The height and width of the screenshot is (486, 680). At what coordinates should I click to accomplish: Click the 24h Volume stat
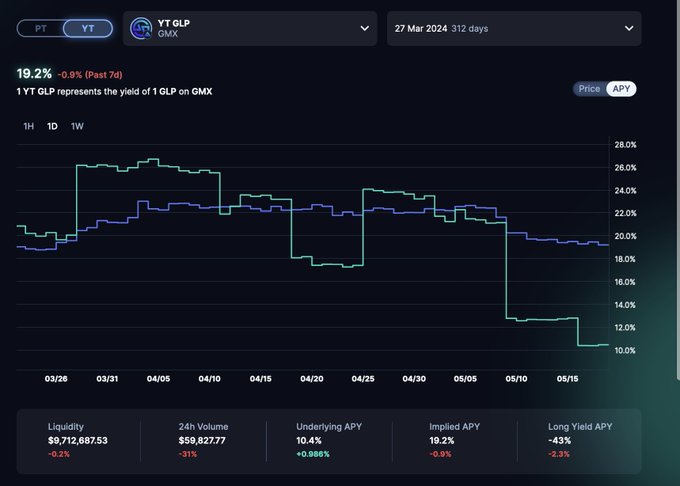(203, 440)
